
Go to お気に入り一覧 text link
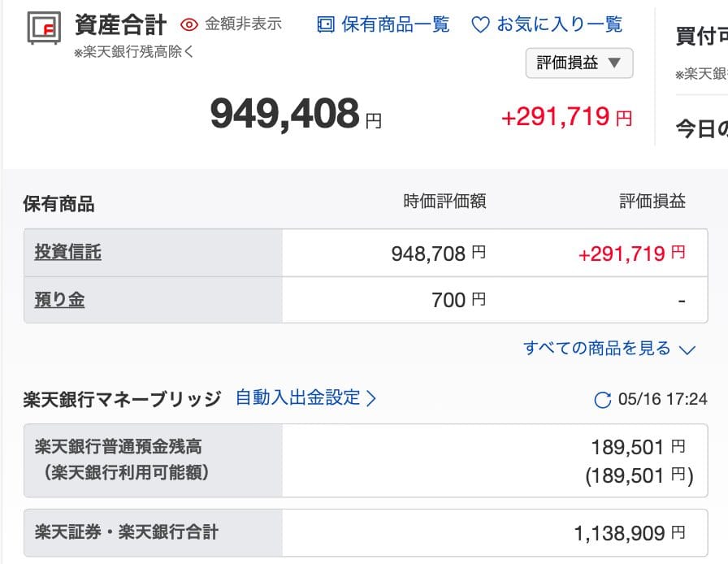coord(560,24)
